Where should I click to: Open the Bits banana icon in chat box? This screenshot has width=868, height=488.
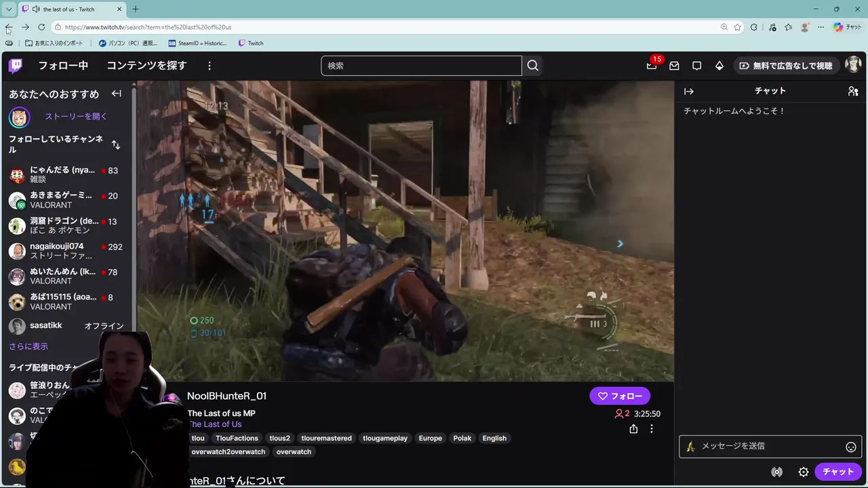(690, 446)
